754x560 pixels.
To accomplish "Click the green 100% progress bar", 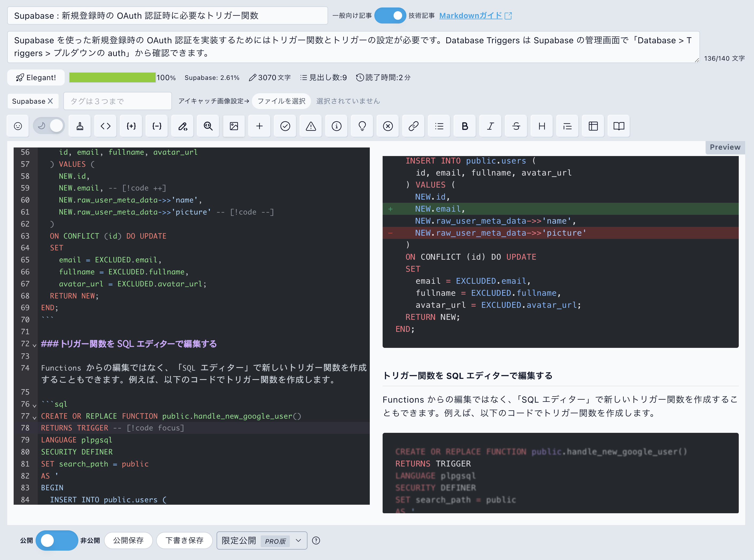I will 112,78.
